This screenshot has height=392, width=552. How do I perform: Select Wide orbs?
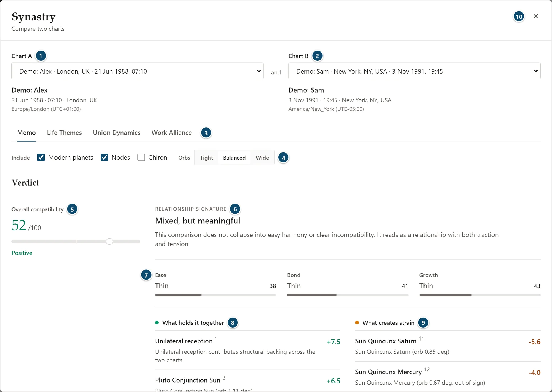pyautogui.click(x=262, y=158)
